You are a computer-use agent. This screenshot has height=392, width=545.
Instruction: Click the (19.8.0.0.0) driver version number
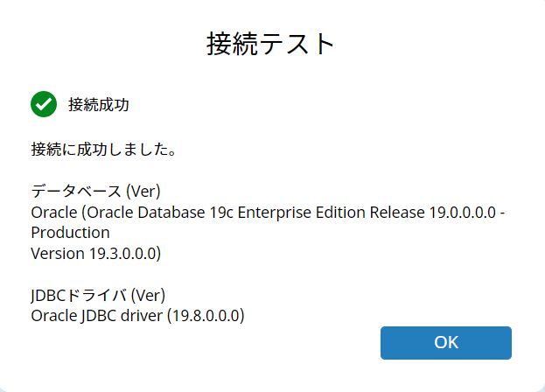coord(206,316)
